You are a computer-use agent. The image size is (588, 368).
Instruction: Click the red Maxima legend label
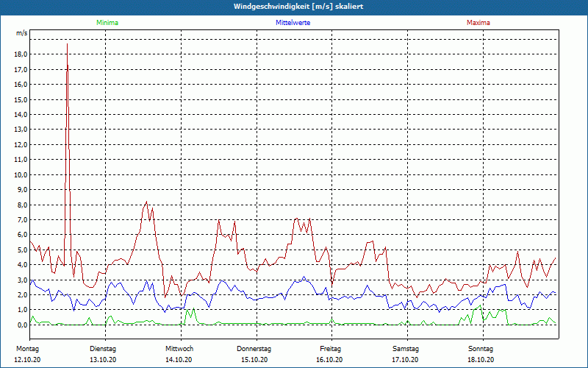(478, 23)
